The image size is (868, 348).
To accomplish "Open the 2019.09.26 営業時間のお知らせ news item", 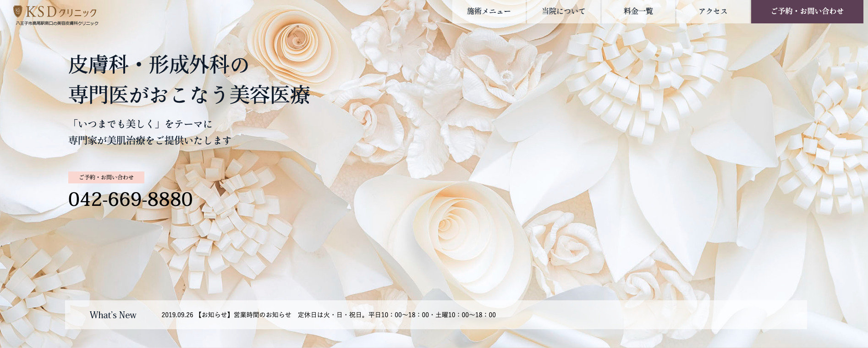I will 329,315.
